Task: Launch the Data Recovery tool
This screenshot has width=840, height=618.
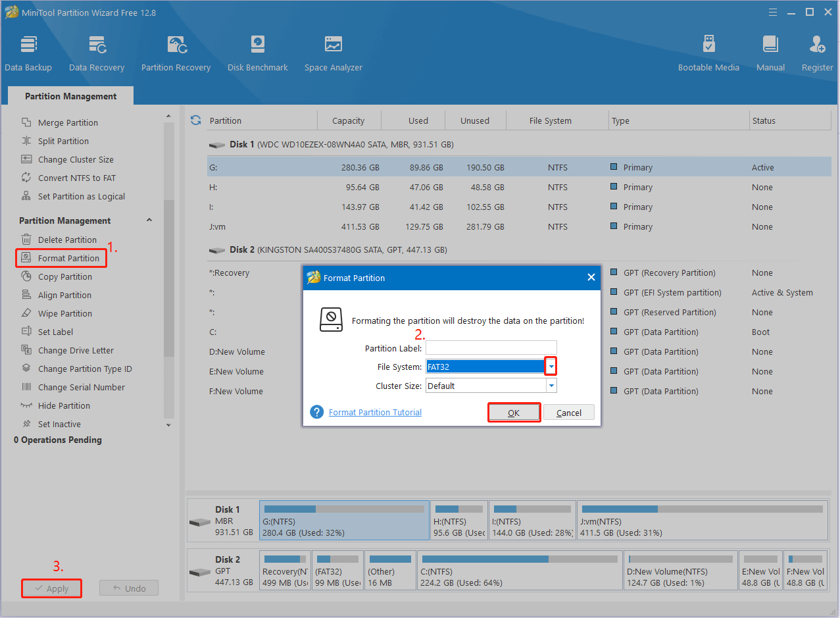Action: (97, 54)
